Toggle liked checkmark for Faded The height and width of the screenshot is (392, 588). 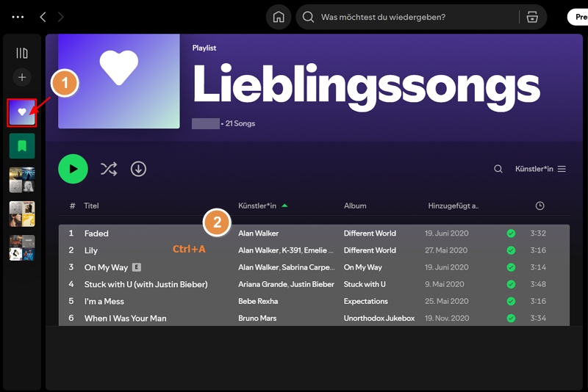pos(511,233)
